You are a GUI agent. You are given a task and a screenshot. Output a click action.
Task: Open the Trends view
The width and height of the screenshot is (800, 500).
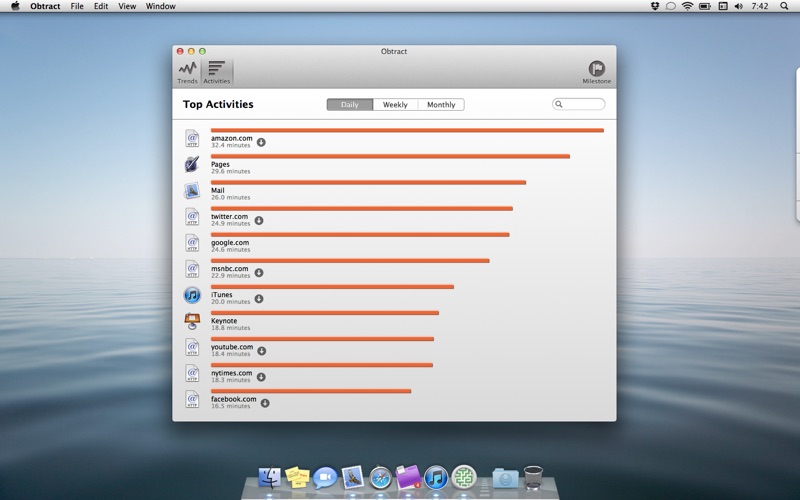tap(187, 72)
